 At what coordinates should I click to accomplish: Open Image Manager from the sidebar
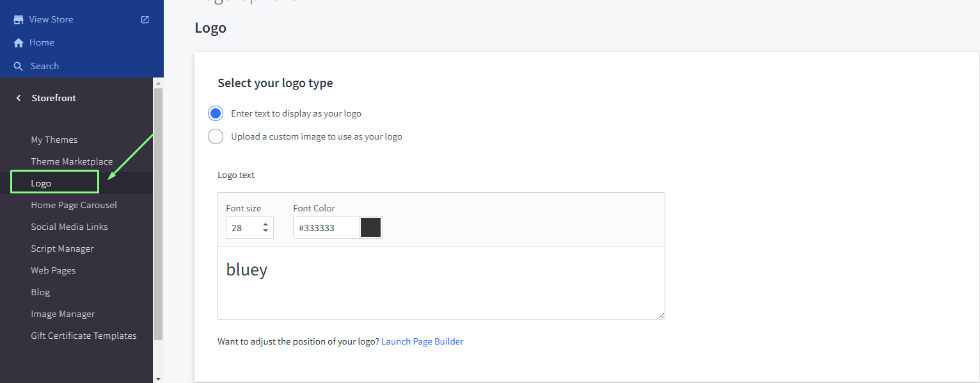point(63,314)
